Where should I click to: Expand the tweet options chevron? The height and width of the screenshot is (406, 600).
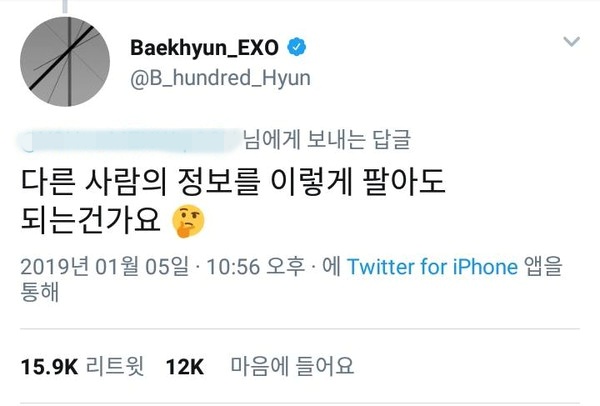click(572, 41)
